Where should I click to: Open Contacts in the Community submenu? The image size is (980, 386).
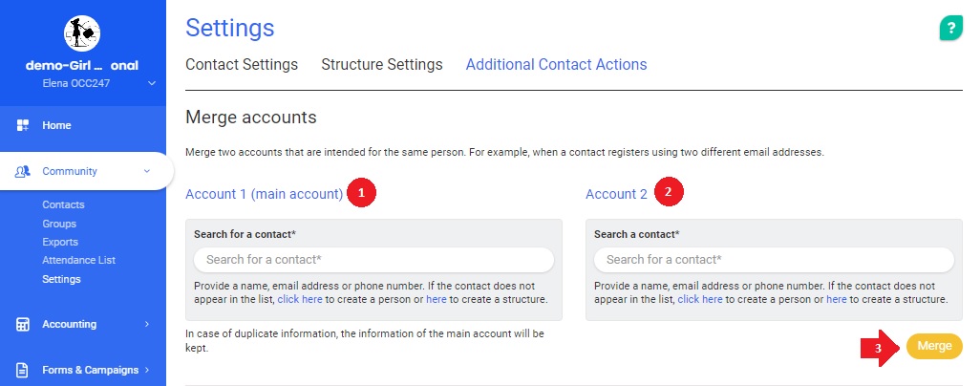click(x=63, y=204)
